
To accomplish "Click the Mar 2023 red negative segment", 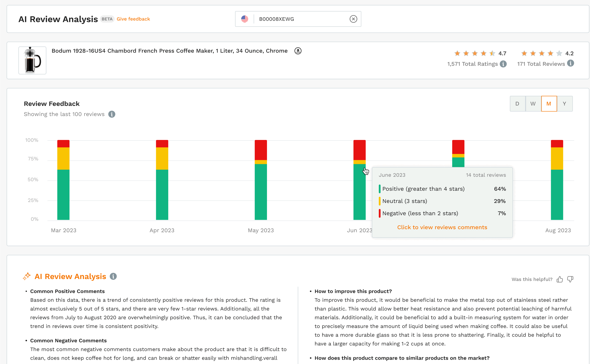I will (x=63, y=143).
